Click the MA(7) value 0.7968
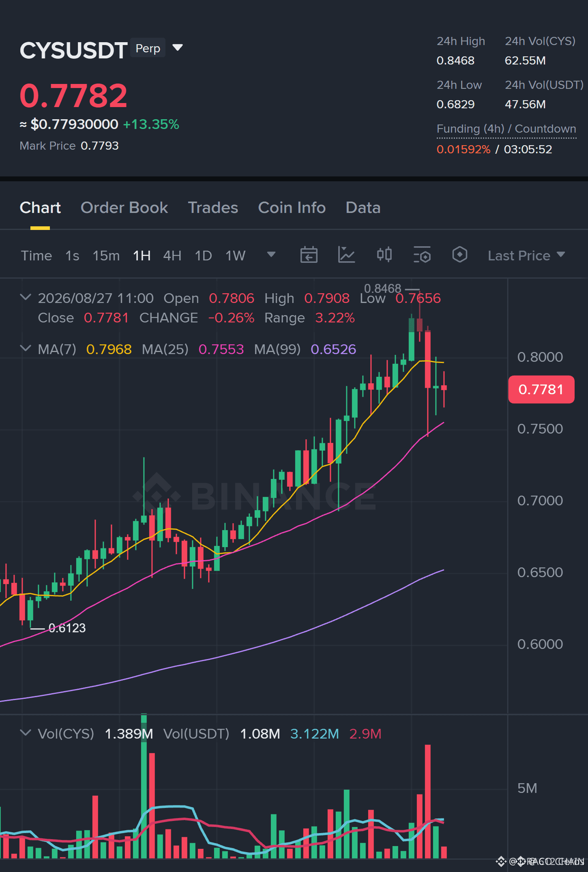This screenshot has width=588, height=872. 109,349
